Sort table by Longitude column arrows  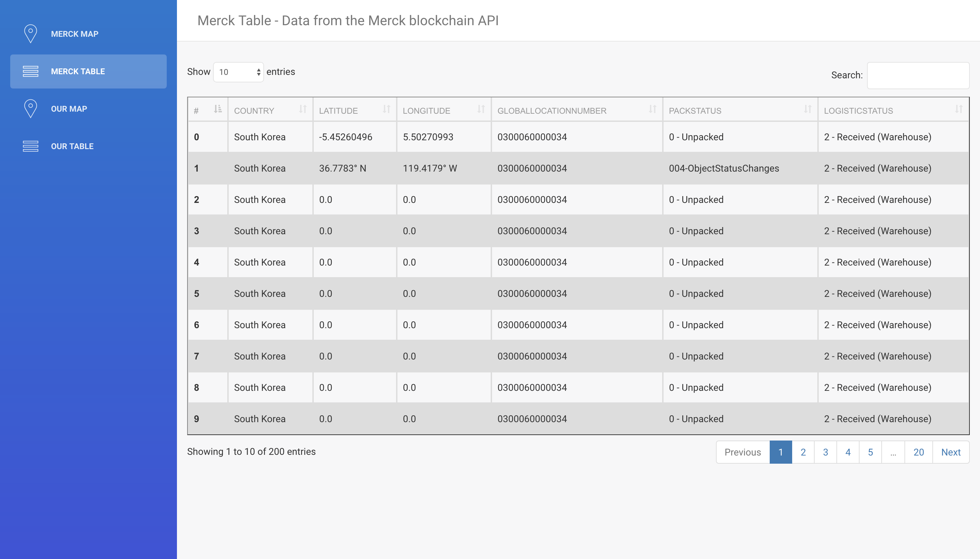pyautogui.click(x=481, y=109)
